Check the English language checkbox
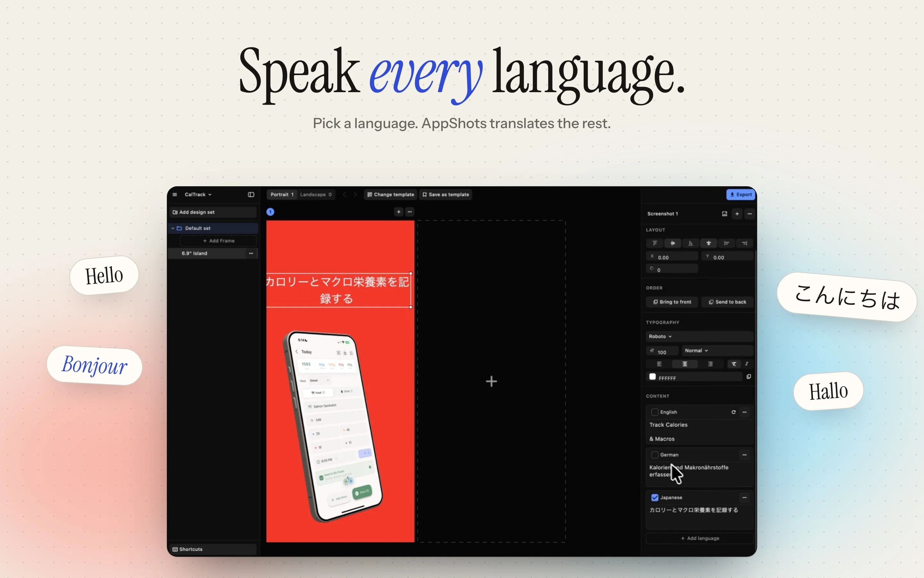 point(655,412)
